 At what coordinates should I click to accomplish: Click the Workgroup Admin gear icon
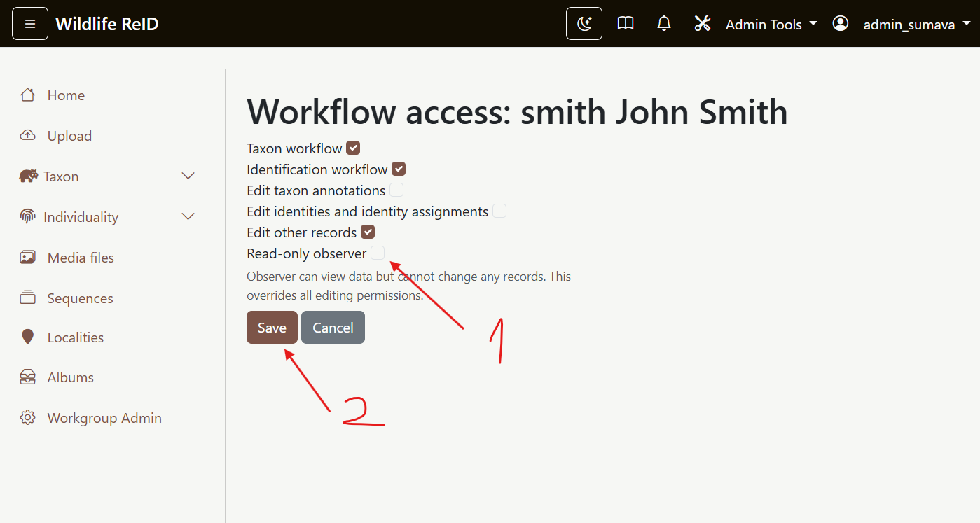pyautogui.click(x=28, y=418)
